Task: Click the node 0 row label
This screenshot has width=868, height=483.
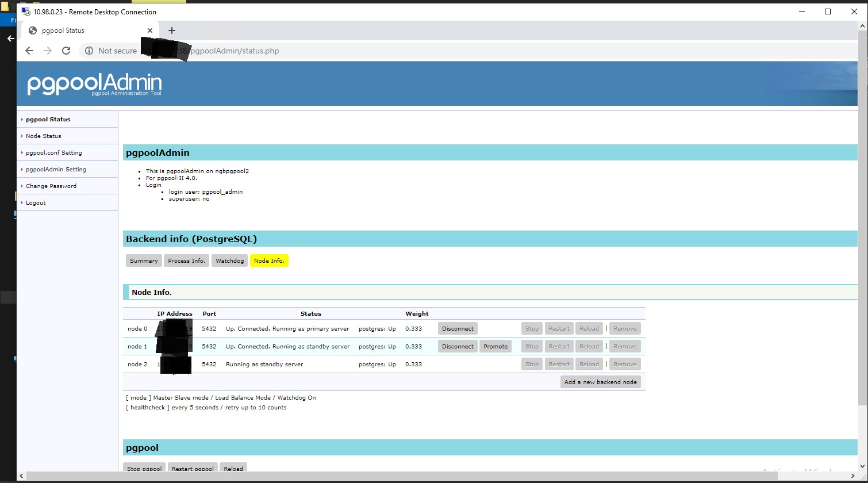Action: (137, 328)
